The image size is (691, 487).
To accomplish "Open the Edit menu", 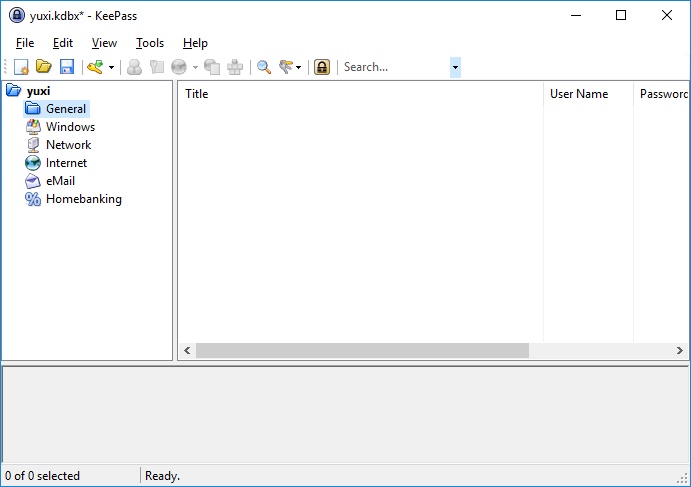I will point(63,43).
